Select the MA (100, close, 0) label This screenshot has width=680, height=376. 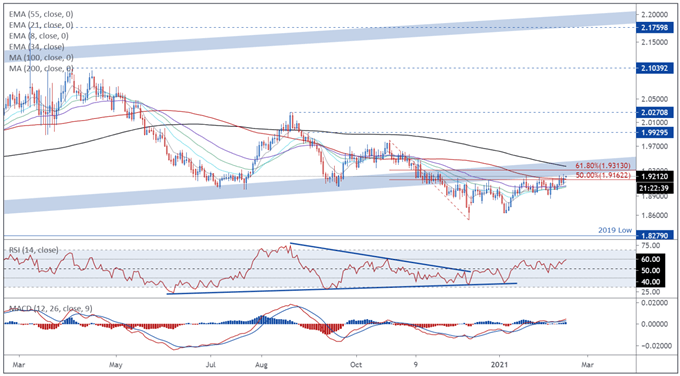pos(40,58)
